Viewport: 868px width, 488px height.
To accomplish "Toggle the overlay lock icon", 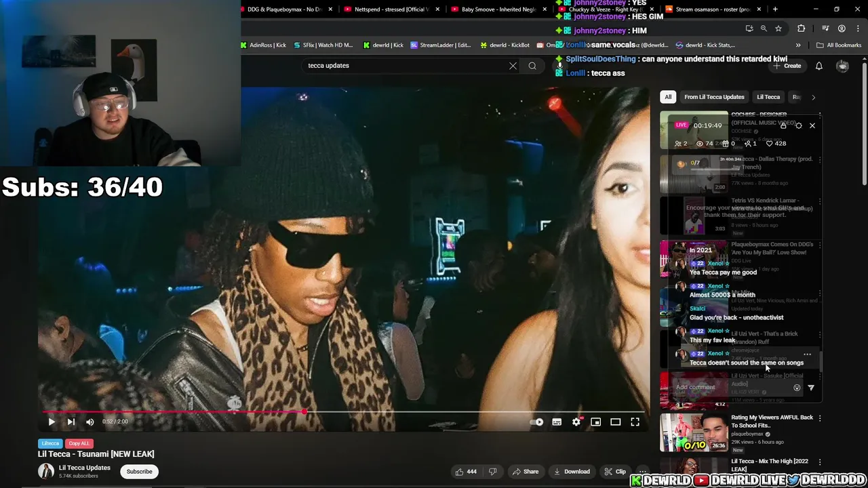I will tap(783, 125).
